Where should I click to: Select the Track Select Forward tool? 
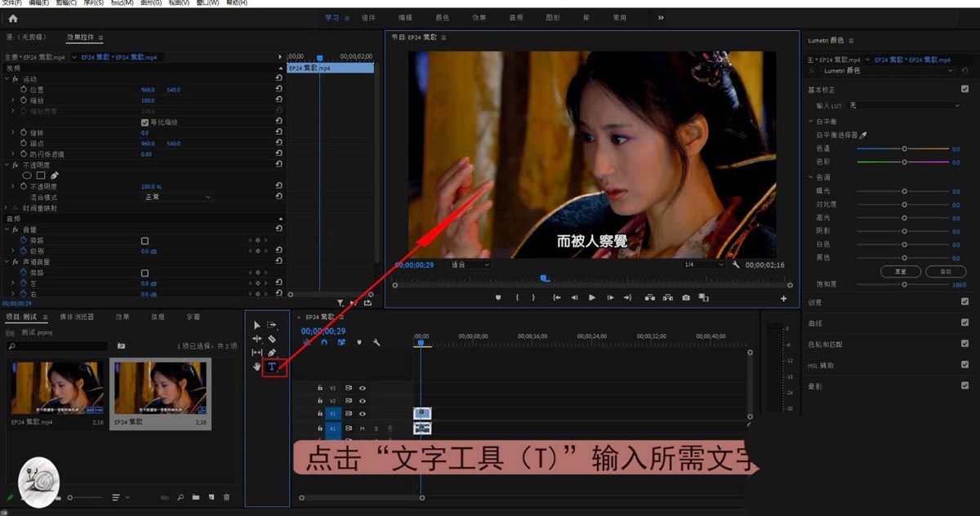273,325
